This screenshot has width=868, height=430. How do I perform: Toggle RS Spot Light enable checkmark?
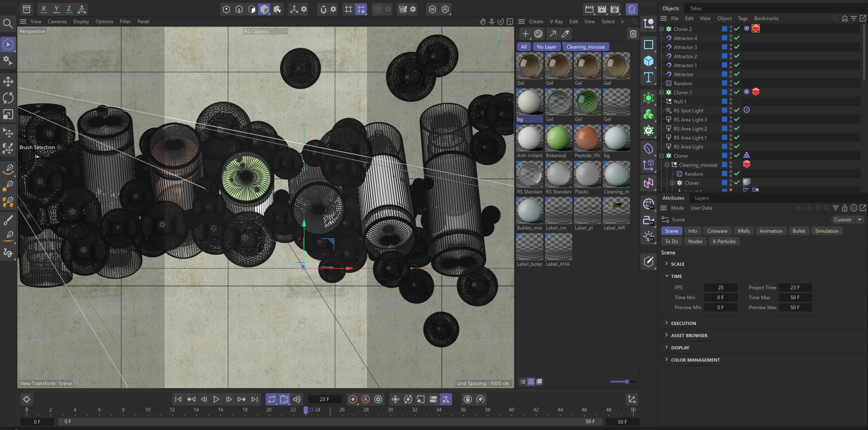[x=737, y=110]
